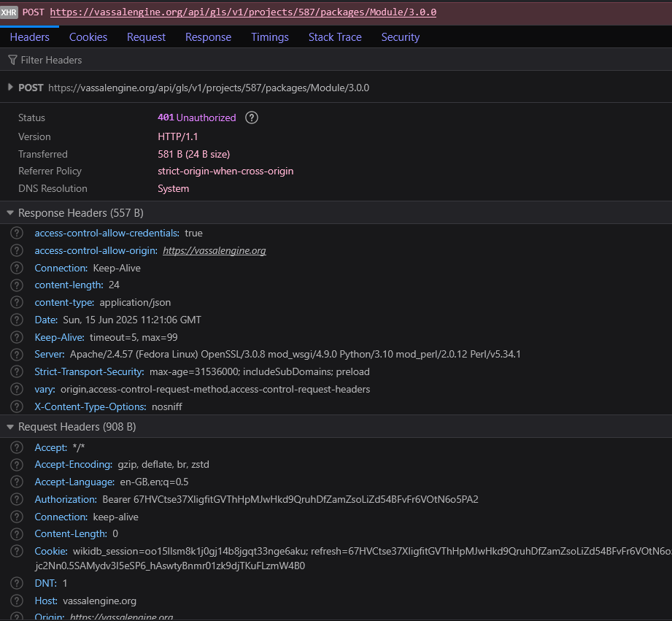
Task: Select the nosniff header value
Action: (166, 406)
